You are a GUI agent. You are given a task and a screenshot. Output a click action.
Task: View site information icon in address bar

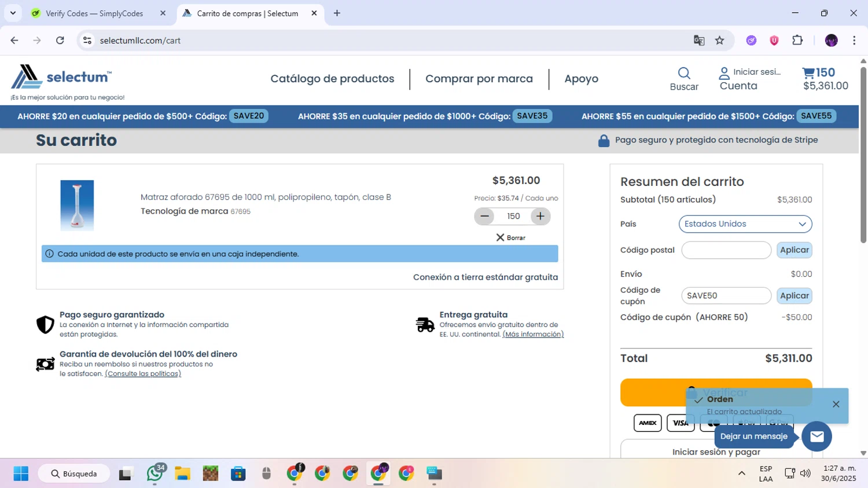click(87, 40)
